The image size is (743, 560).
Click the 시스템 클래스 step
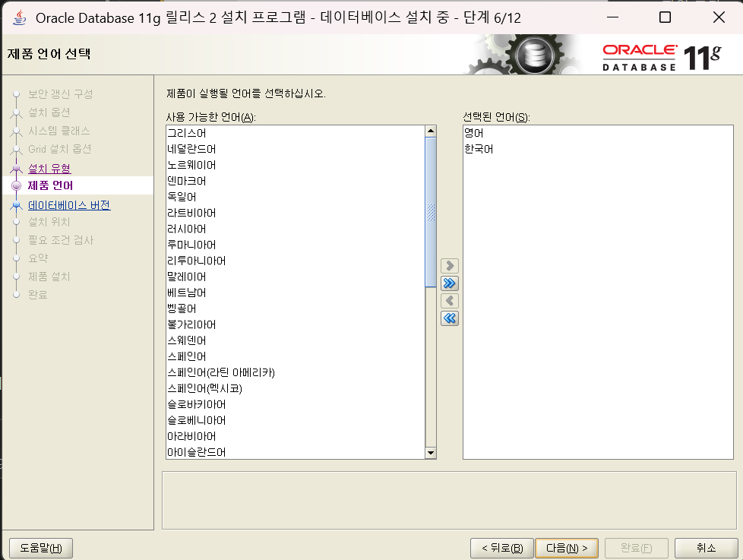pyautogui.click(x=58, y=131)
